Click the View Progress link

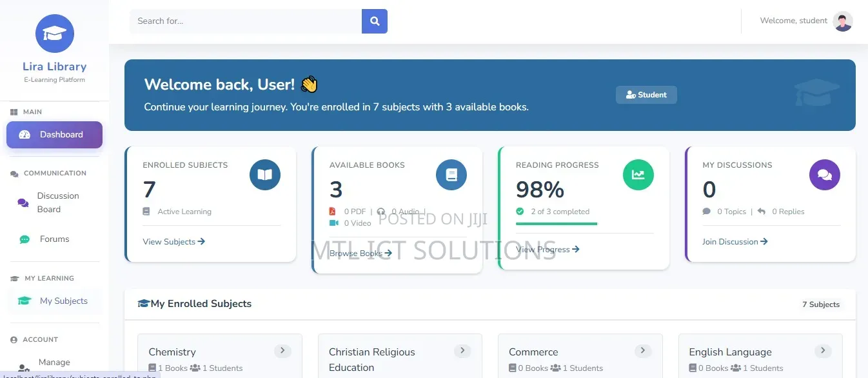[547, 250]
